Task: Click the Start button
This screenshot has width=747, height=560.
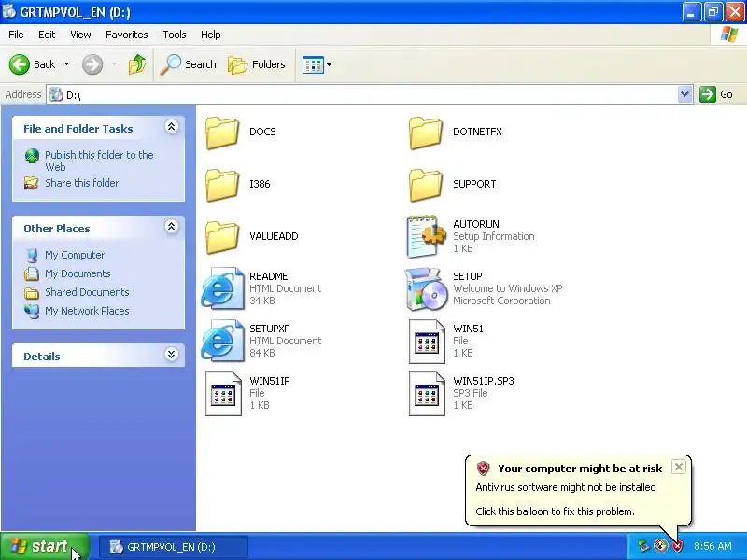Action: [45, 546]
